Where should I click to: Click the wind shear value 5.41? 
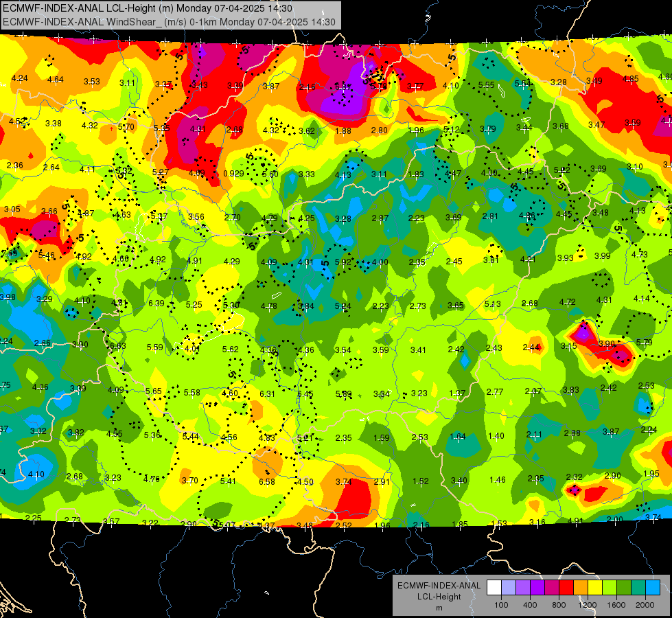coord(228,481)
